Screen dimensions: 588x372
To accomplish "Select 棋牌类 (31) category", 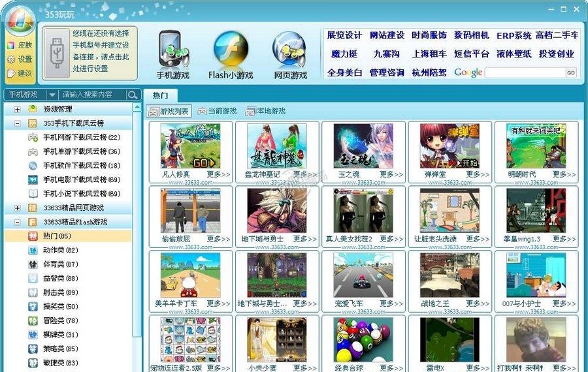I will click(54, 335).
